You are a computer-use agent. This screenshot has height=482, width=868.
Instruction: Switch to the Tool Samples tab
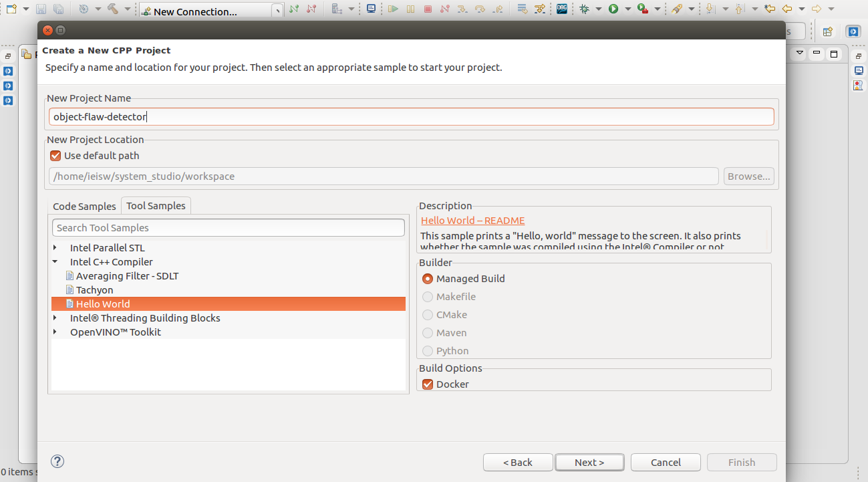tap(156, 206)
